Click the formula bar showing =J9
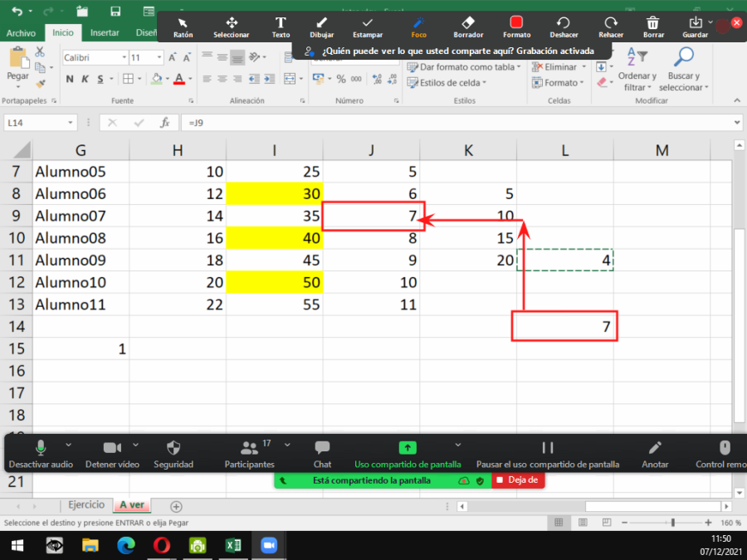This screenshot has height=560, width=747. (456, 123)
